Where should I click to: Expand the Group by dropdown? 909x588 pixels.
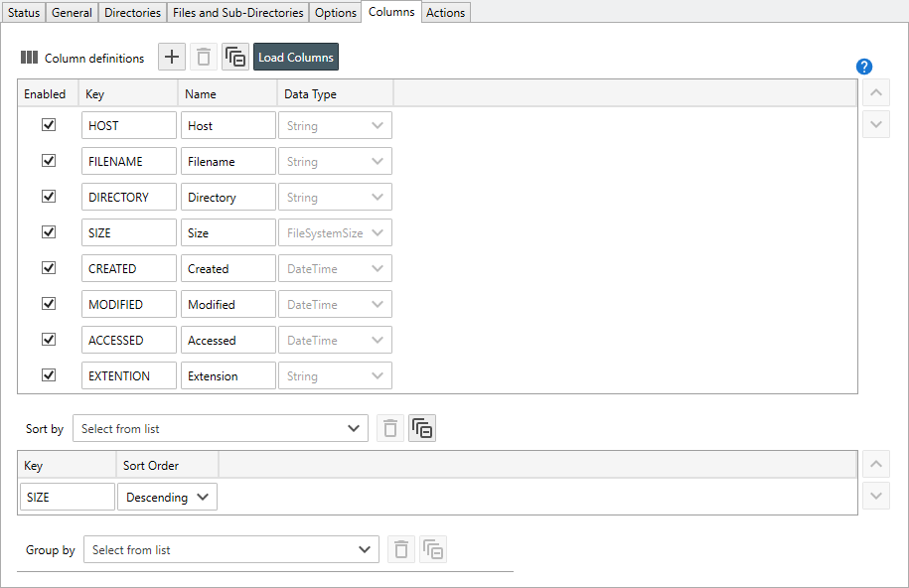(x=230, y=549)
